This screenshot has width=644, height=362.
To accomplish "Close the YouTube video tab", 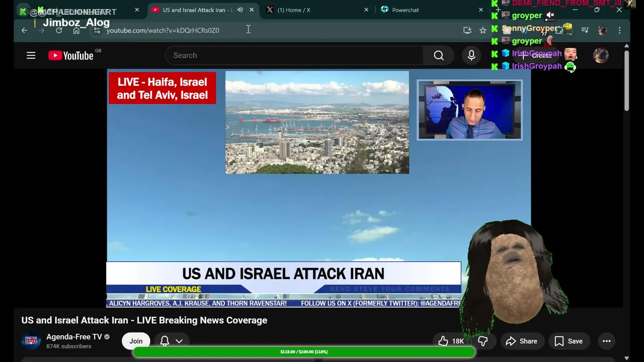I will (252, 10).
